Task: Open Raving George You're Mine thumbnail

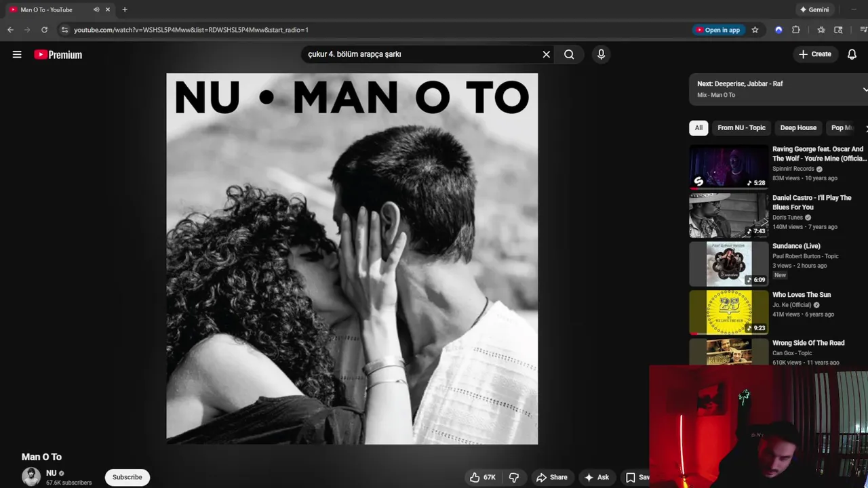Action: tap(729, 167)
